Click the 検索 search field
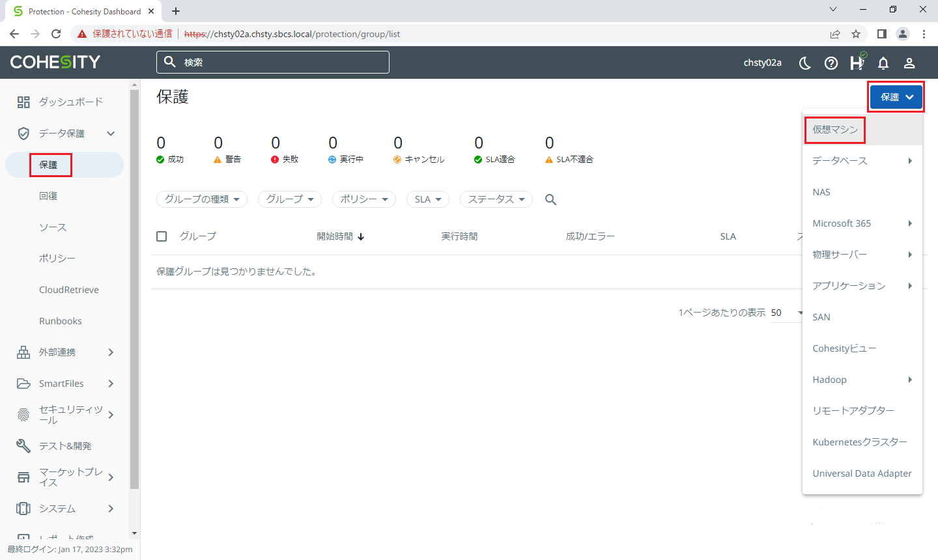Viewport: 938px width, 560px height. pos(273,63)
